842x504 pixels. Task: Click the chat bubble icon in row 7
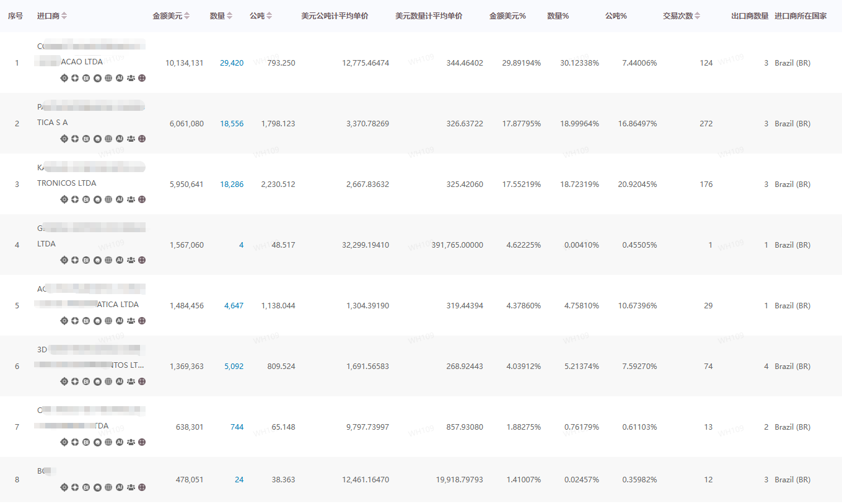pos(97,442)
